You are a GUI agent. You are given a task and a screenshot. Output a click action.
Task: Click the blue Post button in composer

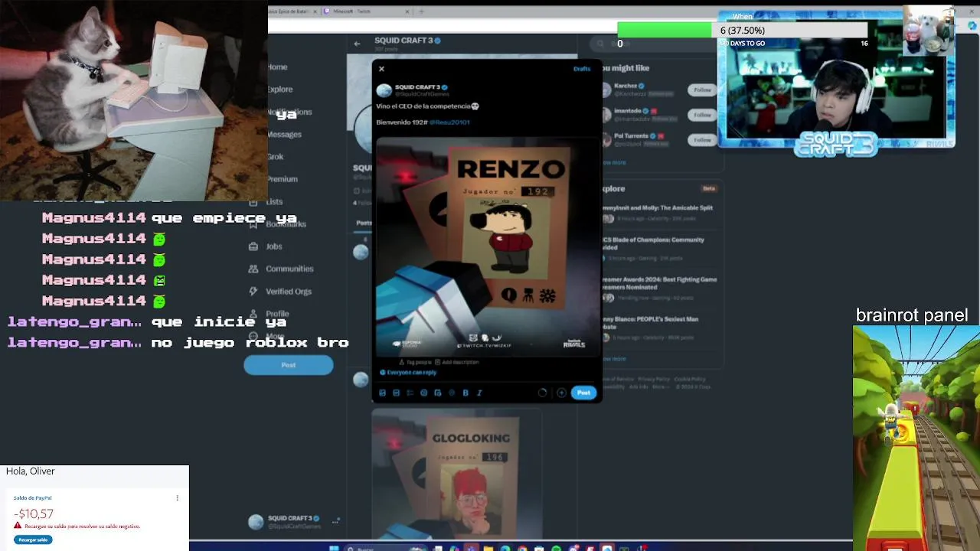pyautogui.click(x=583, y=393)
